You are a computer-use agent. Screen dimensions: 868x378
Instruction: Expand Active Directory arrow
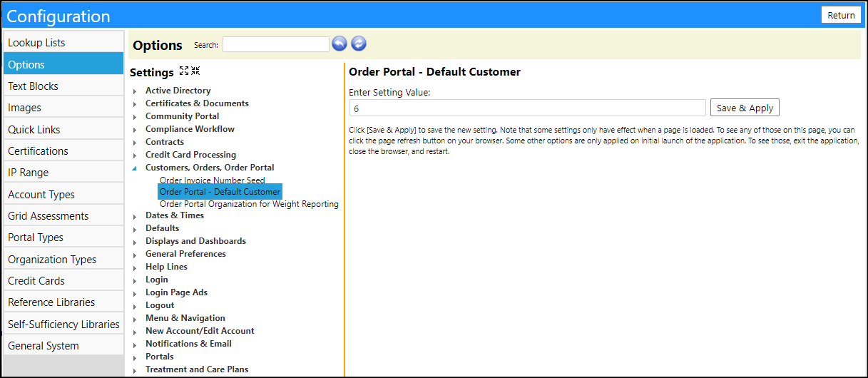[135, 91]
